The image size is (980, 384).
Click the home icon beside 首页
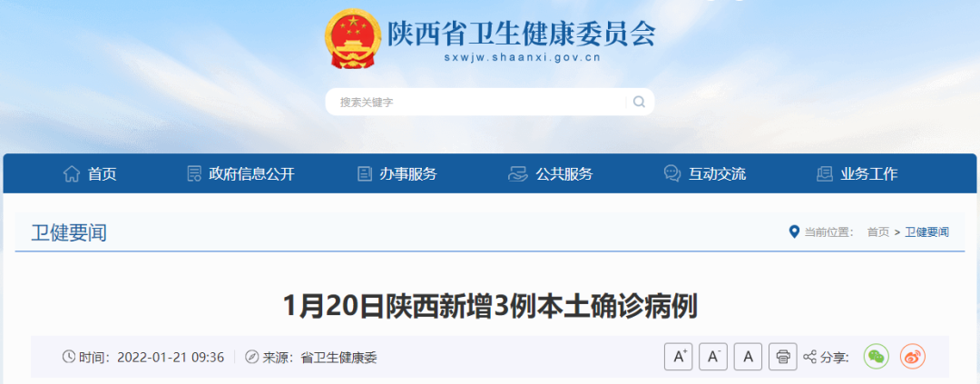(72, 174)
